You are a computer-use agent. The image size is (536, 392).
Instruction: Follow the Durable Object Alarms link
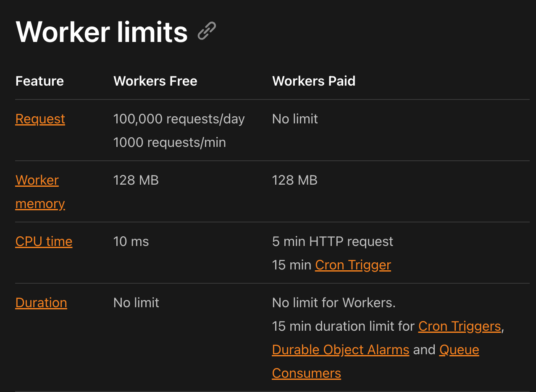(341, 350)
